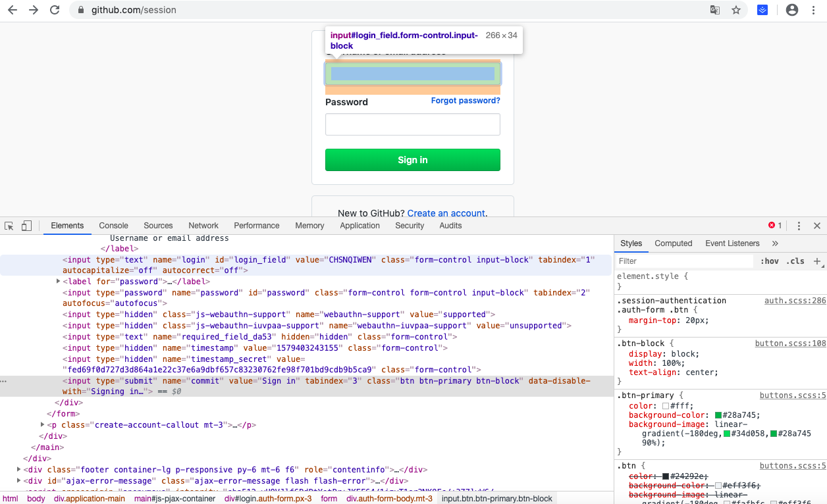Select the timestamp 1579403243155 input row
Image resolution: width=827 pixels, height=504 pixels.
[306, 348]
